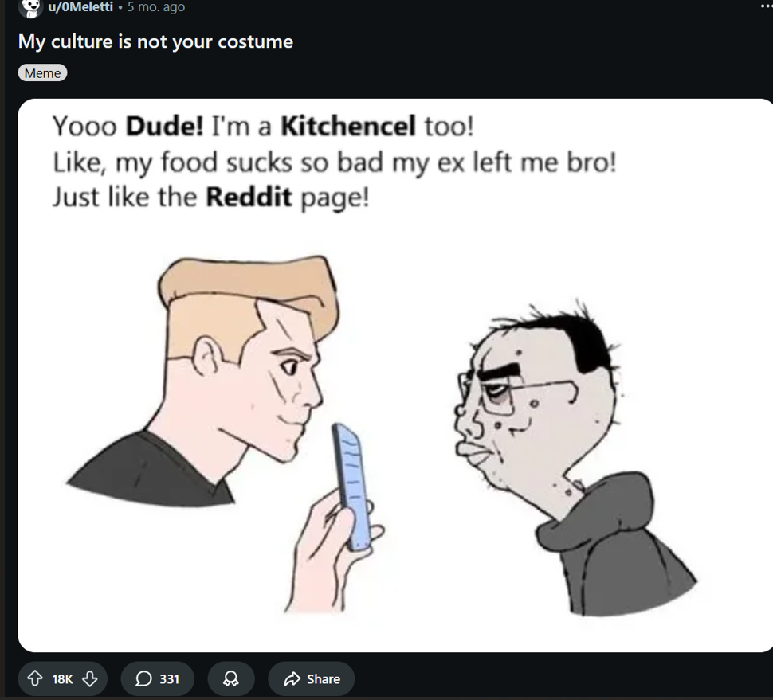
Task: Open the post title "My culture is not your costume"
Action: (x=155, y=42)
